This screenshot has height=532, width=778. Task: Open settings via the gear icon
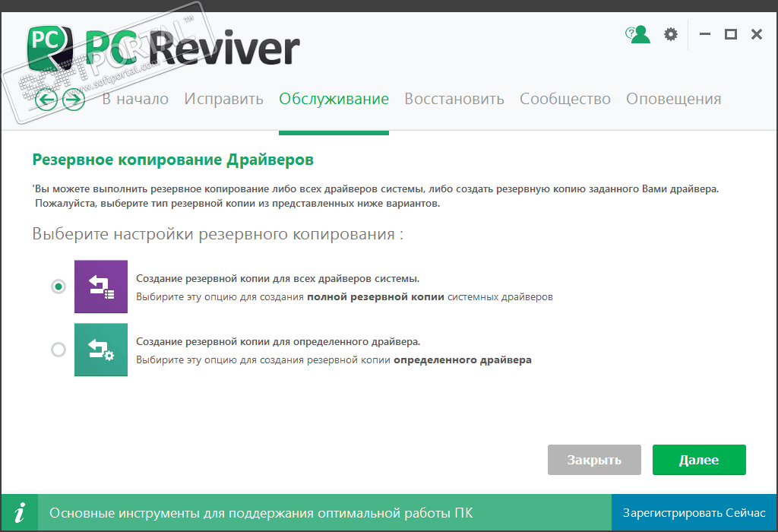pos(671,34)
